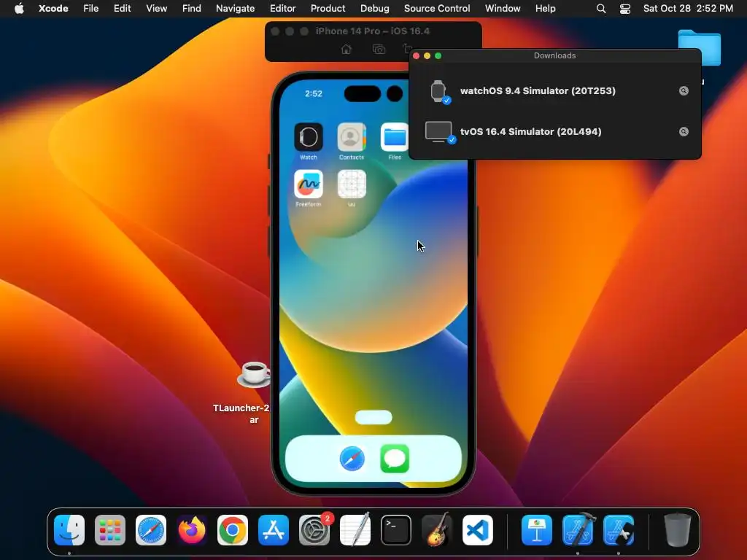Screen dimensions: 747x560
Task: Tap the Search pill on the iPhone home screen
Action: point(373,418)
